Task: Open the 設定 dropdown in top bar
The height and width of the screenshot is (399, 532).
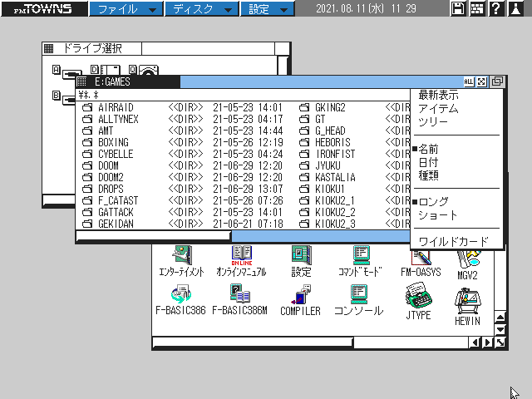Action: click(267, 9)
